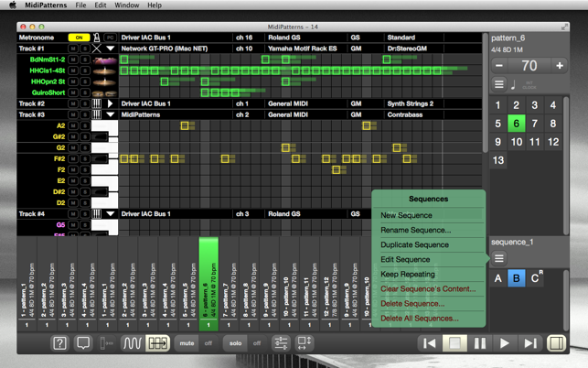Choose New Sequence from Sequences menu

pos(406,215)
